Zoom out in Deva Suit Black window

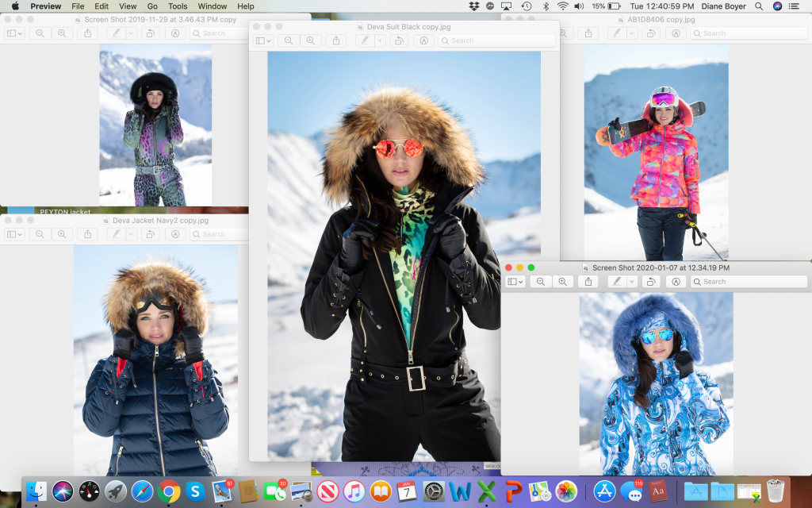[289, 40]
